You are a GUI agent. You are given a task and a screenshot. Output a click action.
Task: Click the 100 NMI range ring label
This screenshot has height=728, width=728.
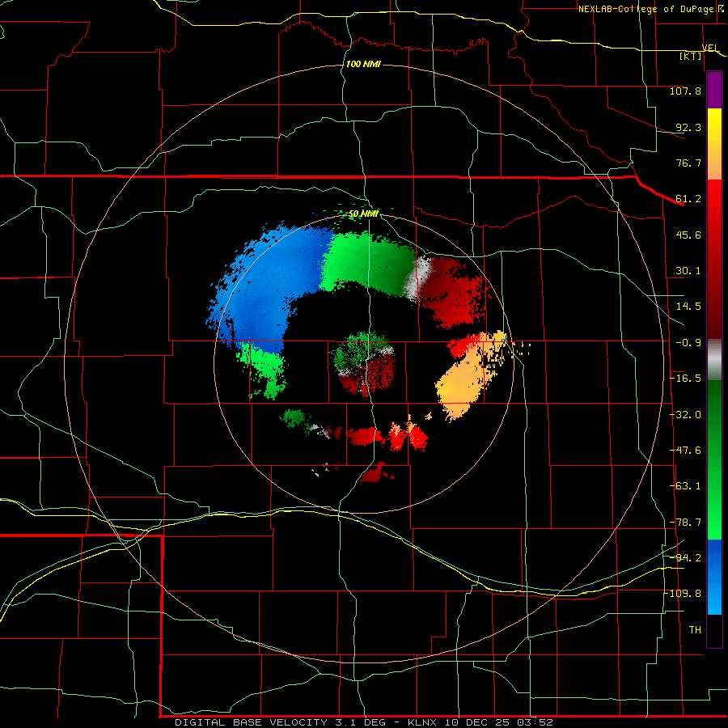[363, 64]
